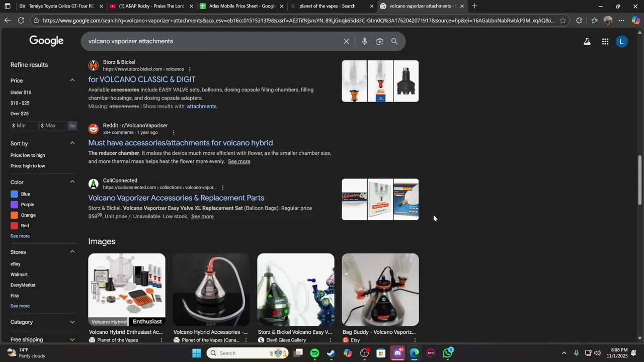
Task: Expand the Free shipping filter section
Action: point(72,340)
